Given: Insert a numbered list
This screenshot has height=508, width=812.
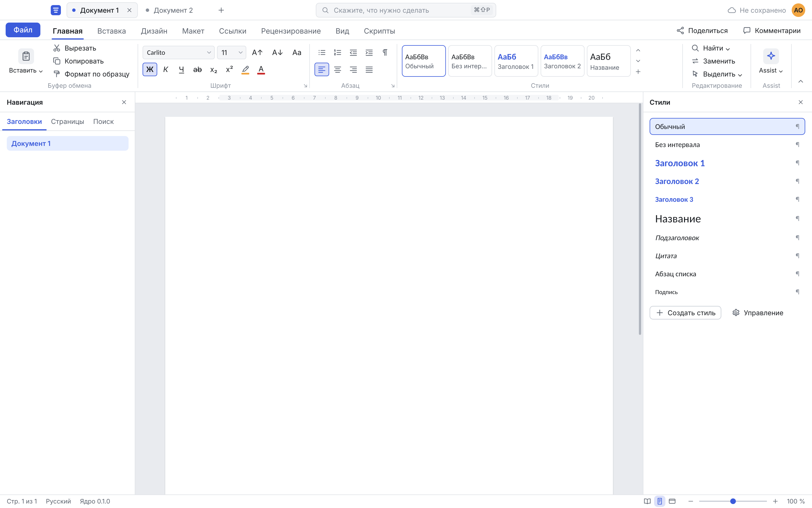Looking at the screenshot, I should 337,52.
